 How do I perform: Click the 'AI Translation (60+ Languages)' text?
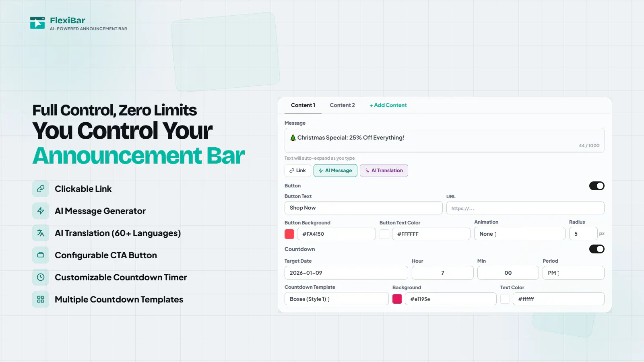click(118, 233)
